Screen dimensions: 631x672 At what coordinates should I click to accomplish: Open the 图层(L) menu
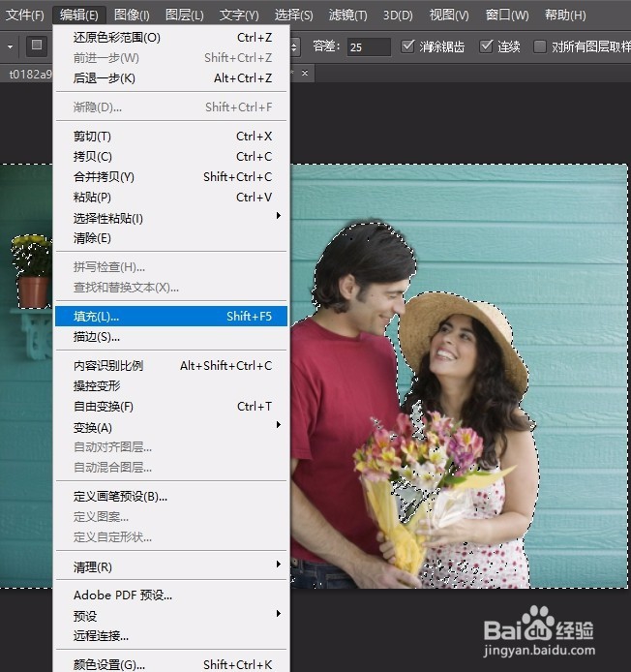[x=185, y=15]
